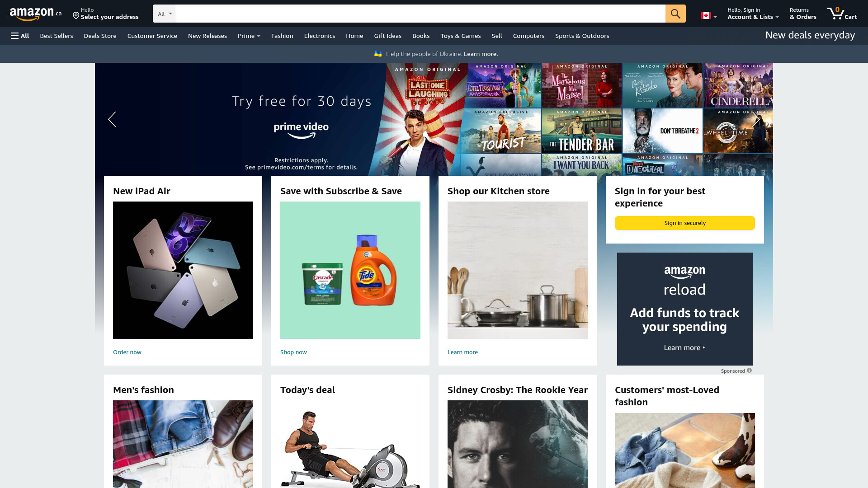Screen dimensions: 868x488
Task: Click The Tender Bar poster
Action: (582, 131)
